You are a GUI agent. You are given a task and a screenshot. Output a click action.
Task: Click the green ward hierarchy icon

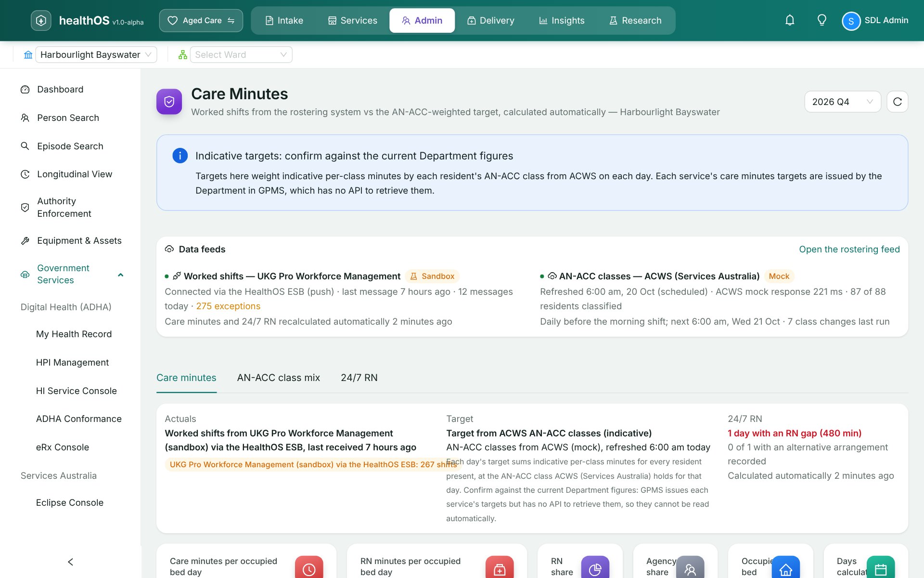(x=182, y=54)
